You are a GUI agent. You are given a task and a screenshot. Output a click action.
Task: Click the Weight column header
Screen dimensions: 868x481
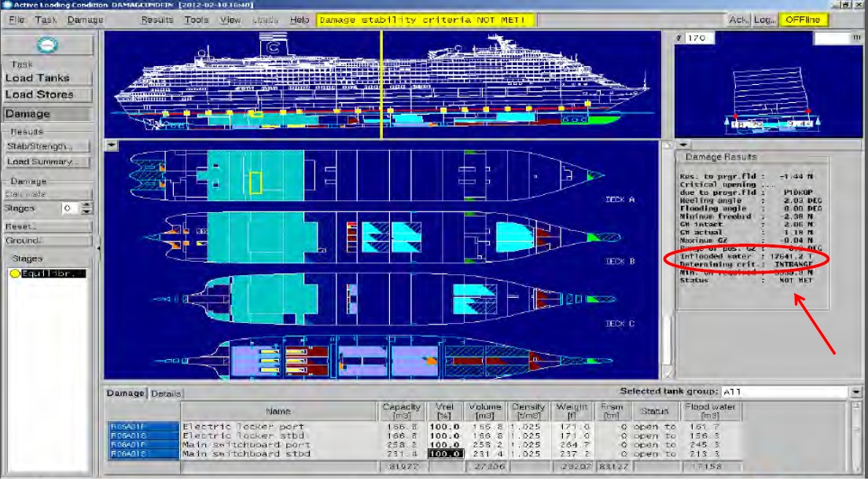pyautogui.click(x=572, y=411)
